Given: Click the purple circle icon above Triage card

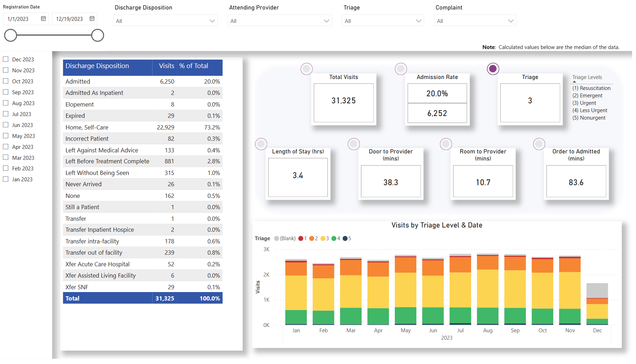Looking at the screenshot, I should (x=493, y=69).
